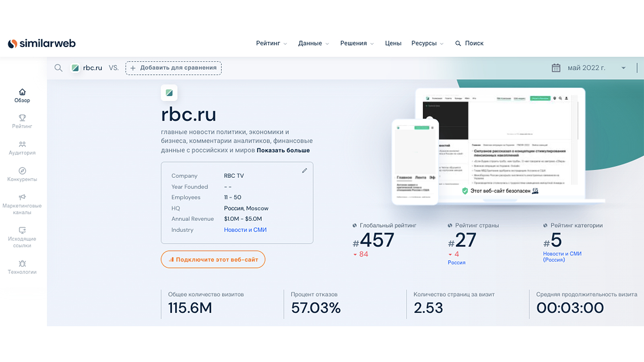Click the large rbc.ru site logo tile
The image size is (644, 362).
tap(169, 93)
